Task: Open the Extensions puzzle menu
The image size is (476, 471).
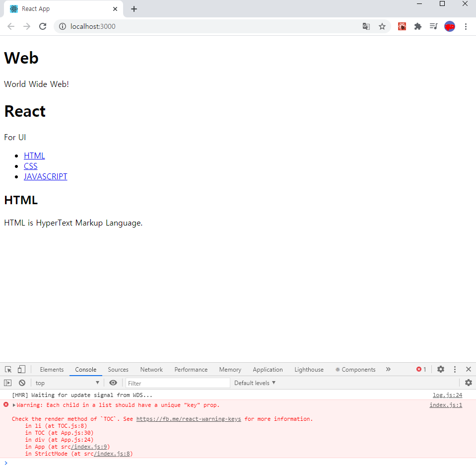Action: tap(418, 26)
